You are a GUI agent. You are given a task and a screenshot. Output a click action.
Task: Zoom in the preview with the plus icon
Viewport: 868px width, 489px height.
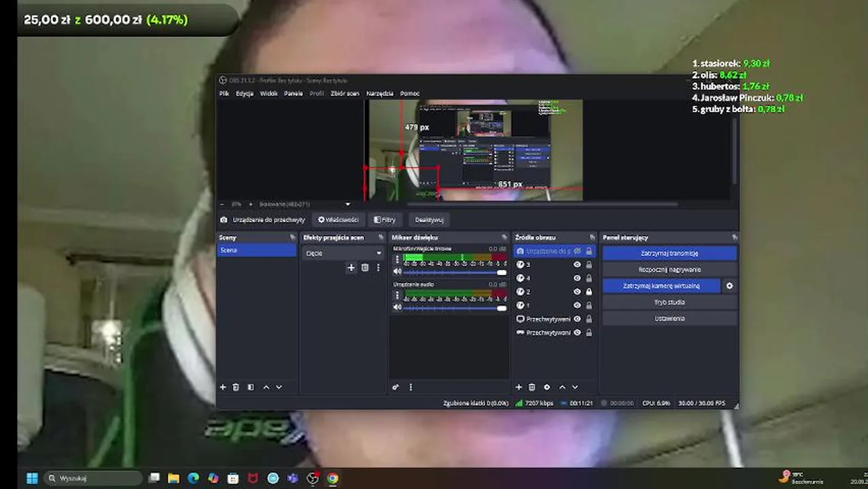250,204
